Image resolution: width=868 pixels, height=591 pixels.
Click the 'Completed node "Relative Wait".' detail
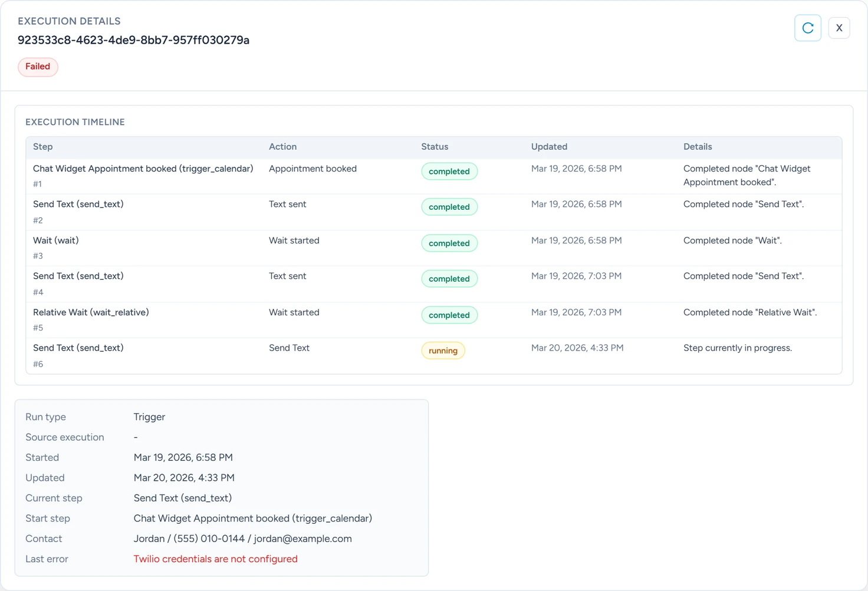coord(750,312)
